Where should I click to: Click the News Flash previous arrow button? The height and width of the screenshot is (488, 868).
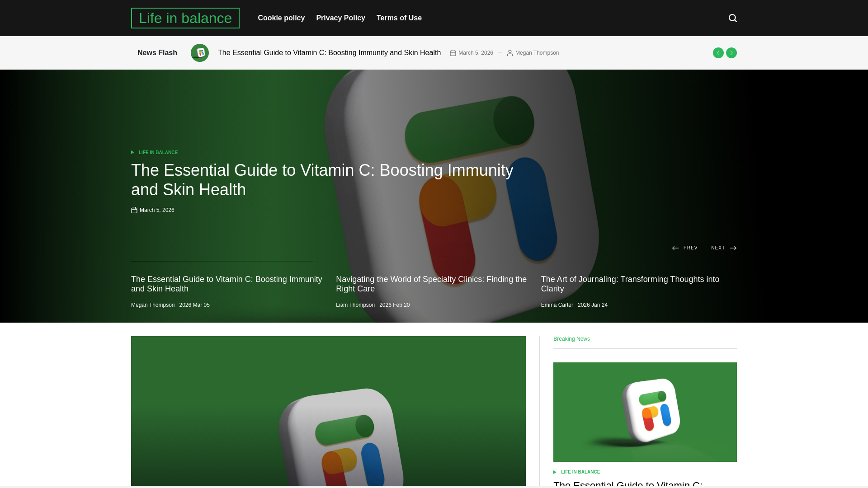click(x=718, y=53)
